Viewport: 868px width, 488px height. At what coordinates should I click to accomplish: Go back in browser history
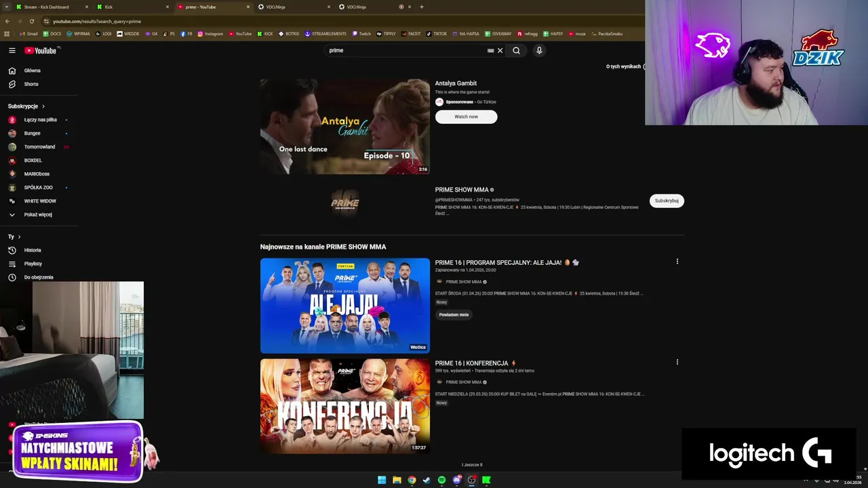coord(7,21)
